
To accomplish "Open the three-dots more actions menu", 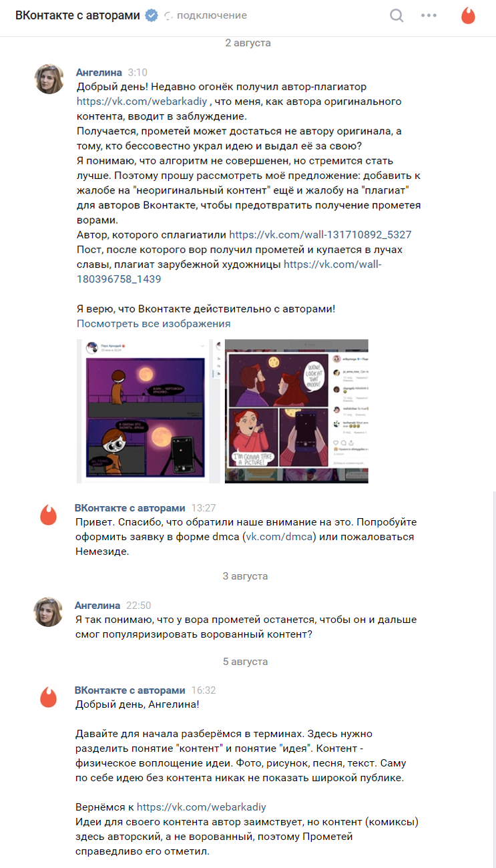I will pos(429,15).
